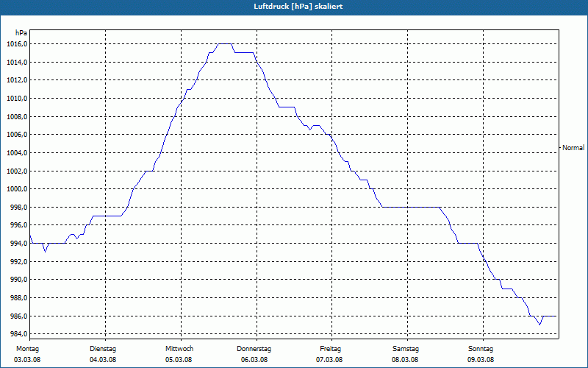Viewport: 588px width, 368px height.
Task: Click the 990,0 axis value
Action: click(18, 280)
